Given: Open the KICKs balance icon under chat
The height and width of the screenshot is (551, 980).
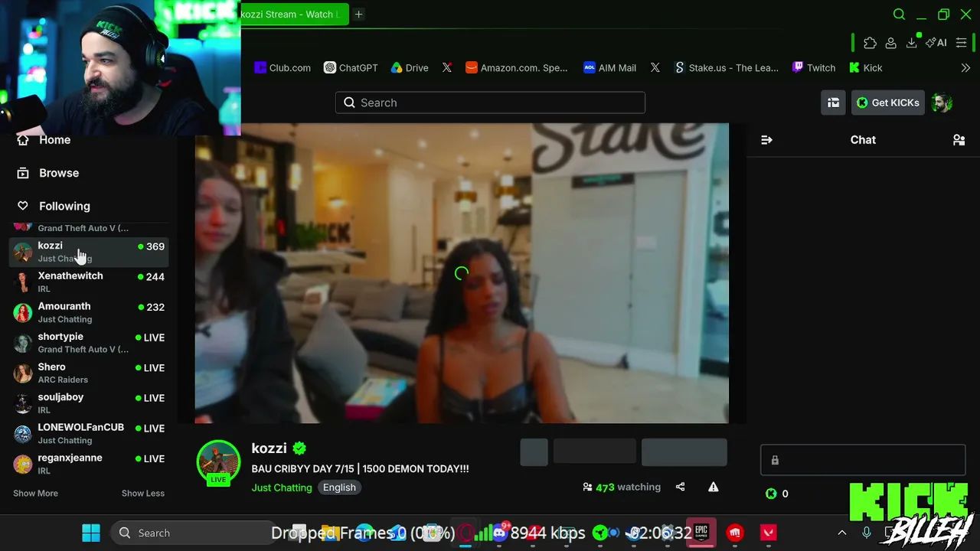Looking at the screenshot, I should point(771,494).
